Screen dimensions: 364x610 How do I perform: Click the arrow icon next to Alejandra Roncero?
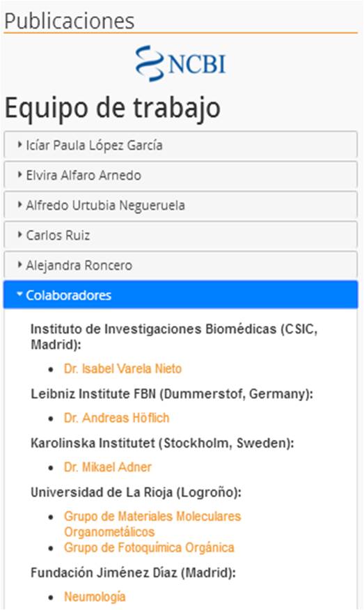click(x=19, y=265)
